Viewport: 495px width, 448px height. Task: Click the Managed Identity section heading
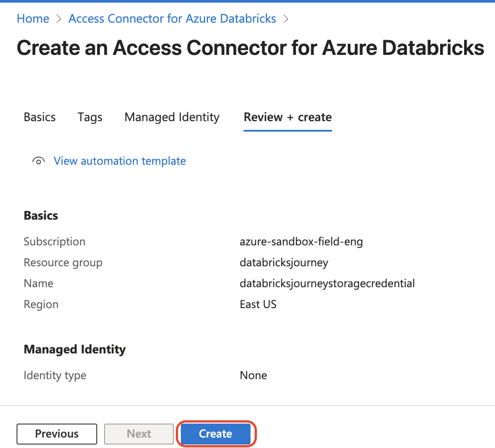pos(75,349)
